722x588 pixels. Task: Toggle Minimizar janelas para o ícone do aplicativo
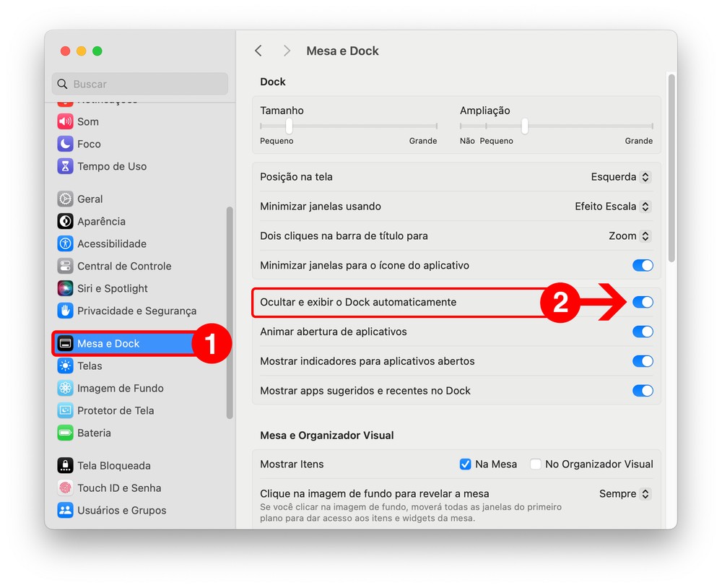643,265
